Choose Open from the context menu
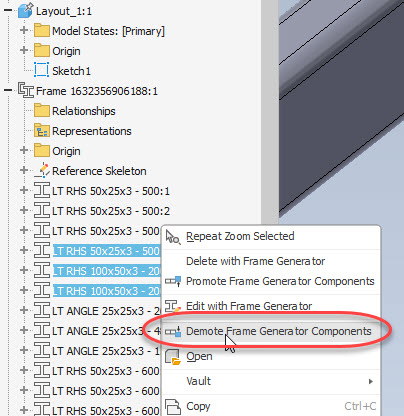The image size is (404, 416). [271, 356]
